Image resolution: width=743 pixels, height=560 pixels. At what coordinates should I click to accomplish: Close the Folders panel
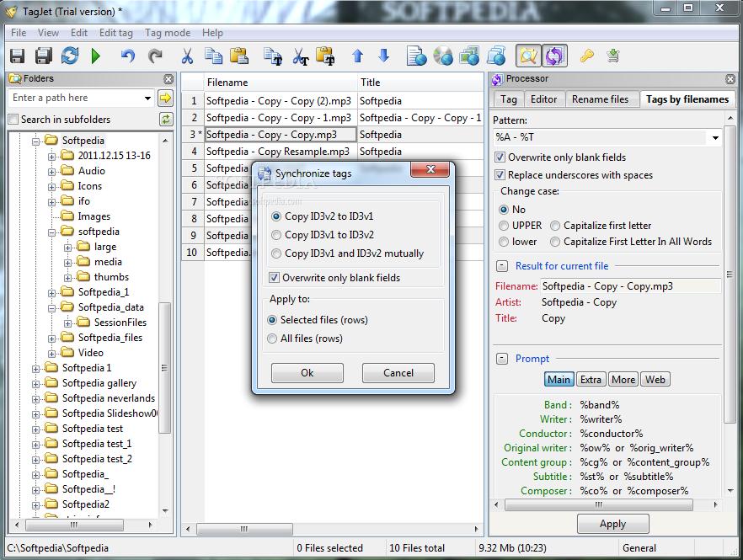pos(168,78)
